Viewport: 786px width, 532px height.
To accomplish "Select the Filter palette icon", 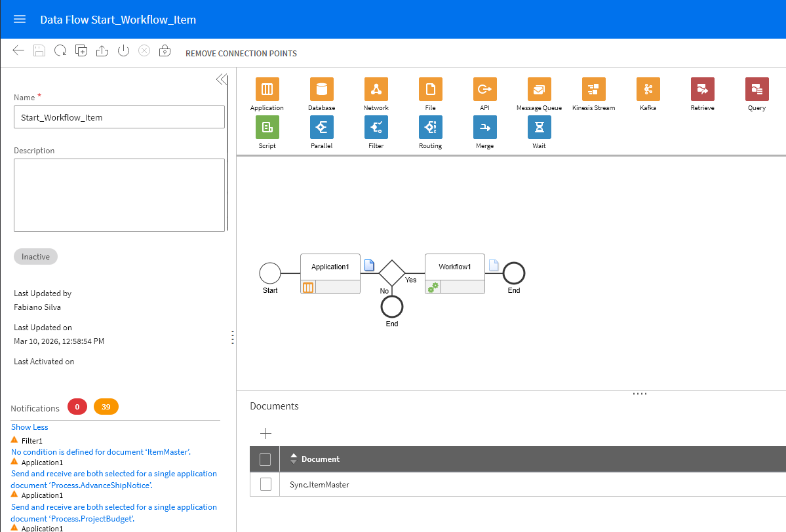I will click(x=376, y=127).
